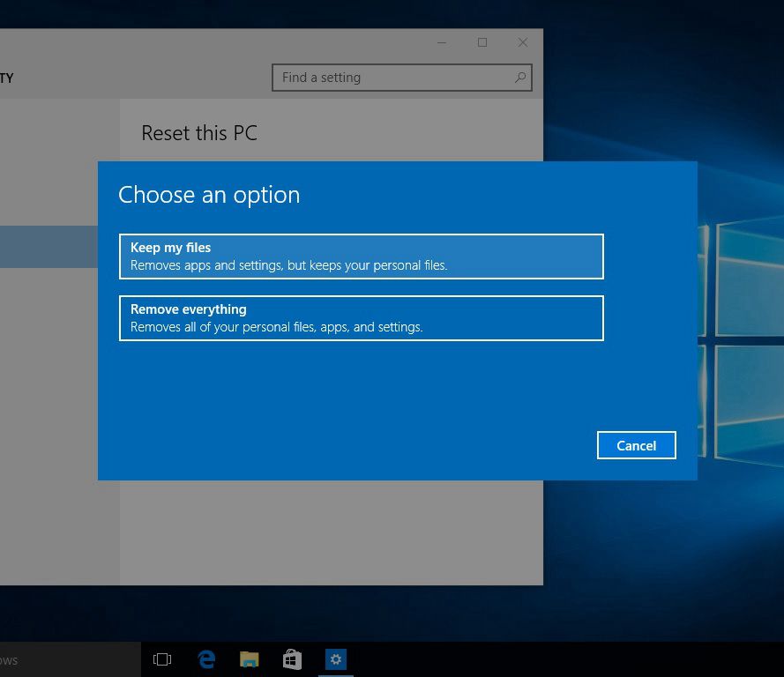
Task: Launch Microsoft Edge from the taskbar
Action: tap(205, 658)
